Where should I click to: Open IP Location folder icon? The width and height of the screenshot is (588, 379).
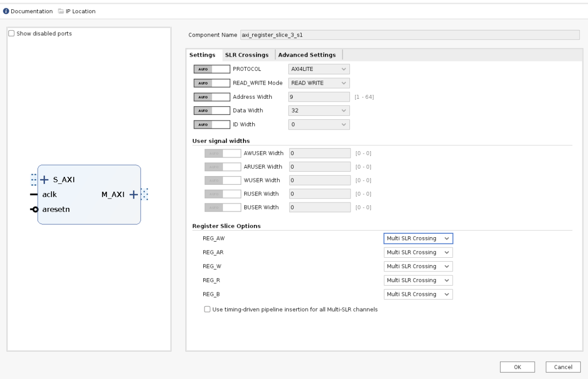coord(61,11)
